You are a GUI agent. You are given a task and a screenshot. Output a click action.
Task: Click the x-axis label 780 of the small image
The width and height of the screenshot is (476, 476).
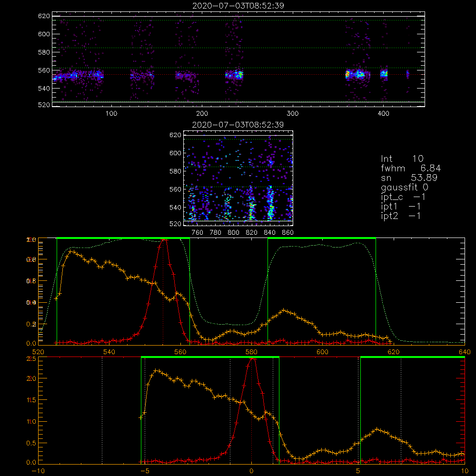[x=216, y=233]
